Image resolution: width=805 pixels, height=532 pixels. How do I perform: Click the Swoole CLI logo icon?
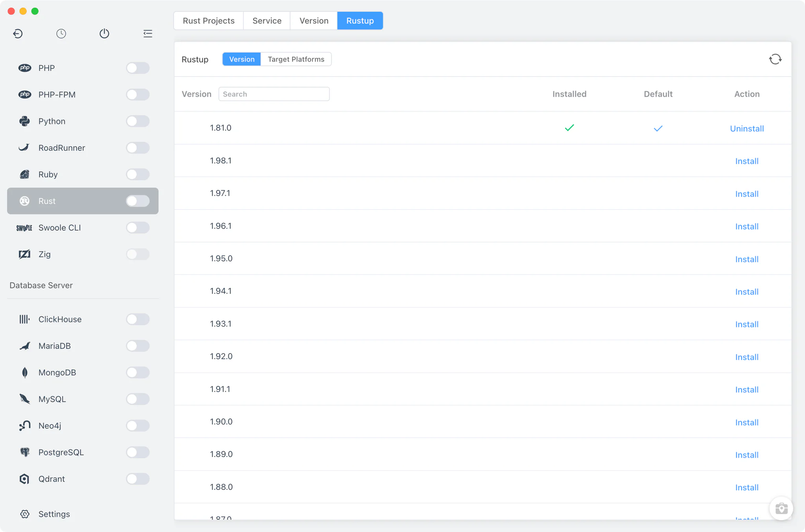pos(24,228)
